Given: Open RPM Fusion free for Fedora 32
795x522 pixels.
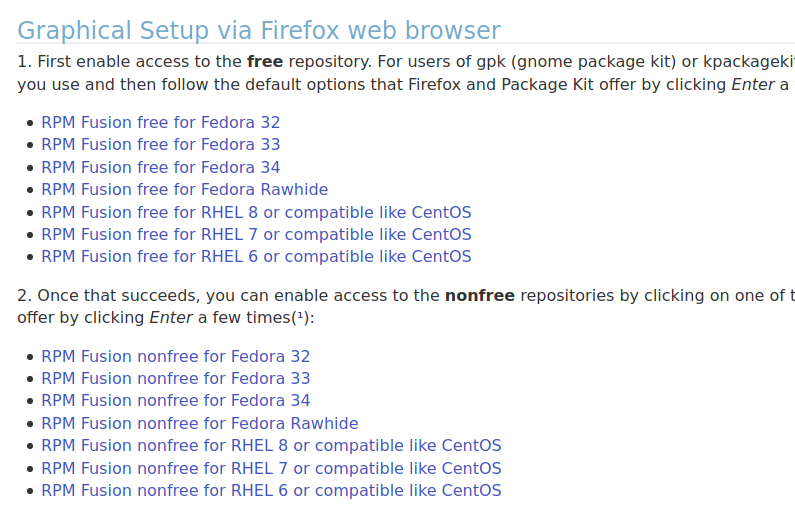Looking at the screenshot, I should tap(160, 123).
